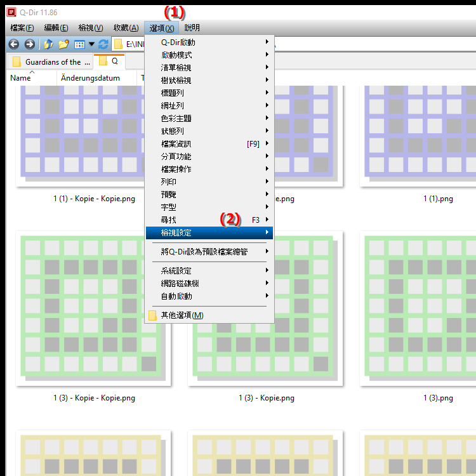Open the 收藏(A) menu

pyautogui.click(x=126, y=28)
